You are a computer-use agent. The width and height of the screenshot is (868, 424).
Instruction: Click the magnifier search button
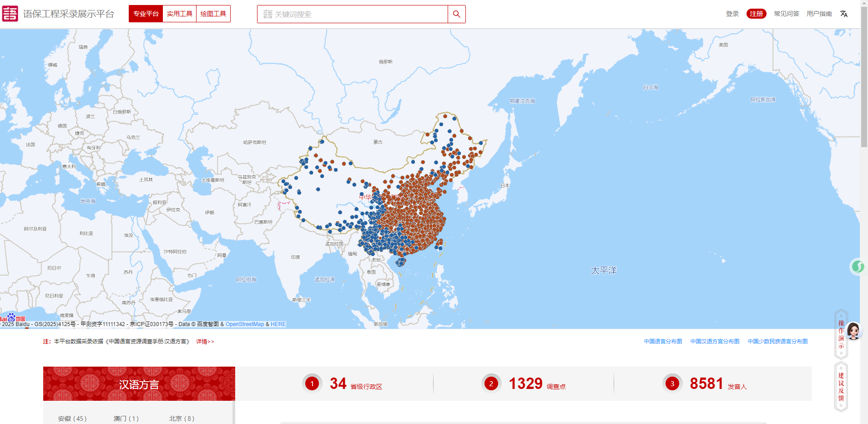[456, 14]
